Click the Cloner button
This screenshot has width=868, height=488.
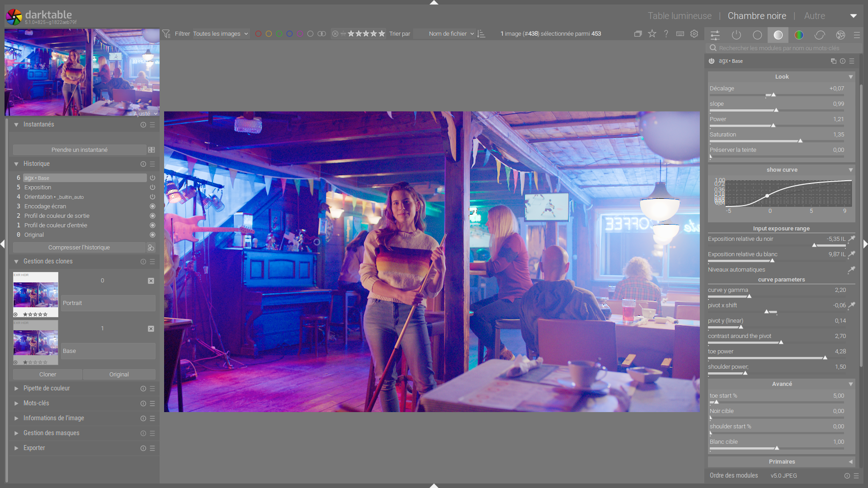click(47, 375)
